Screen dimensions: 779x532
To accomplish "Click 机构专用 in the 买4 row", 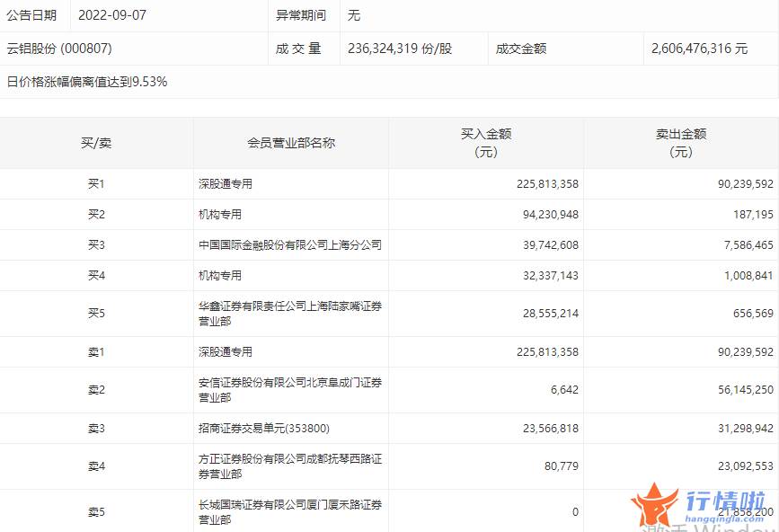I will (x=220, y=275).
